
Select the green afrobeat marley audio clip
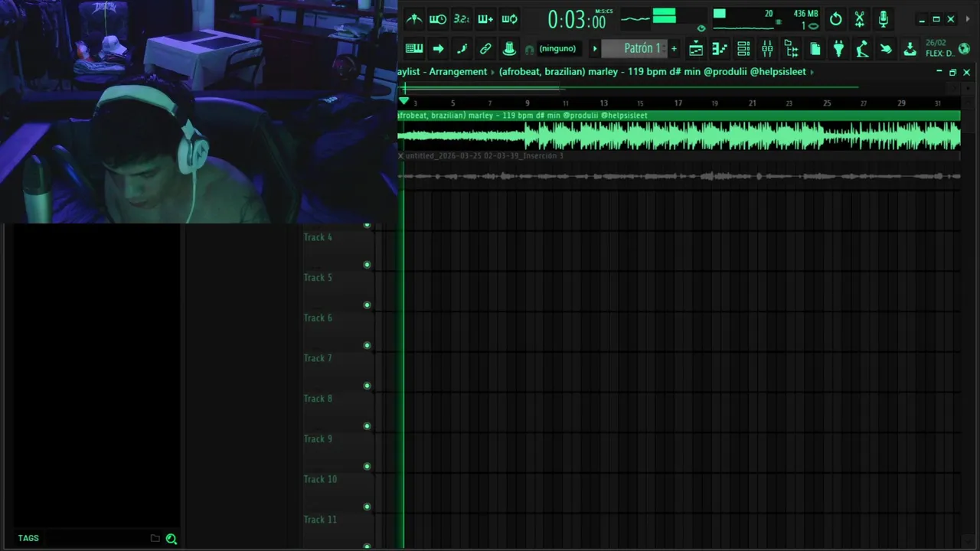[678, 131]
